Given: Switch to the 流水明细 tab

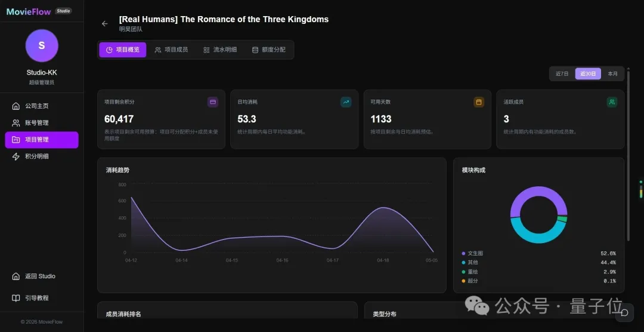Looking at the screenshot, I should coord(220,50).
